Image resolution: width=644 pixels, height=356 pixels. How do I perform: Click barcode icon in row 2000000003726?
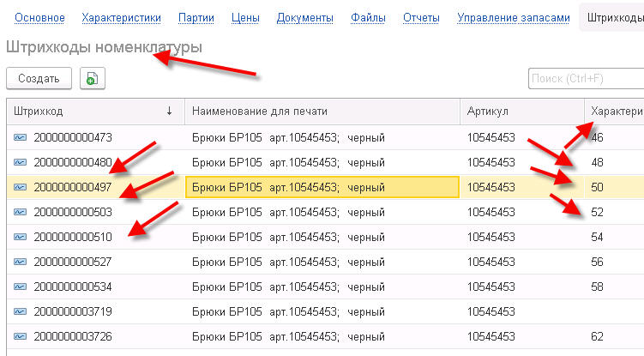[x=20, y=336]
